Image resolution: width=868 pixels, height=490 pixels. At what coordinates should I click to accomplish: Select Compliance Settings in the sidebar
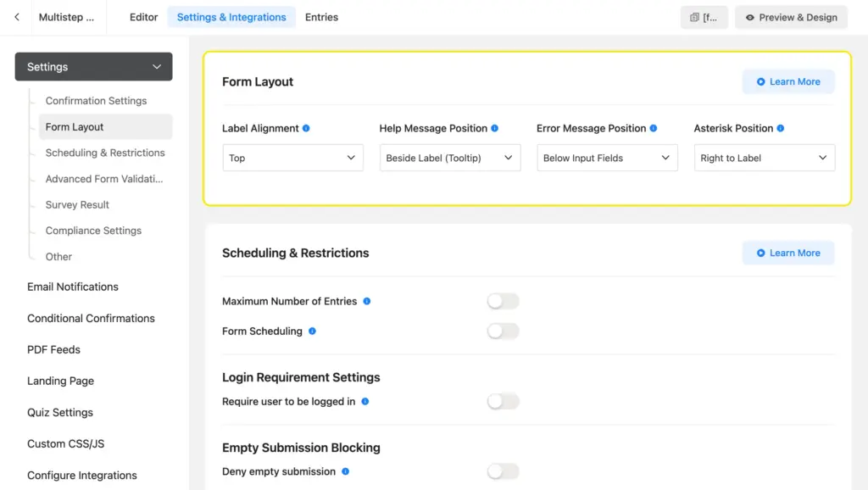click(93, 231)
